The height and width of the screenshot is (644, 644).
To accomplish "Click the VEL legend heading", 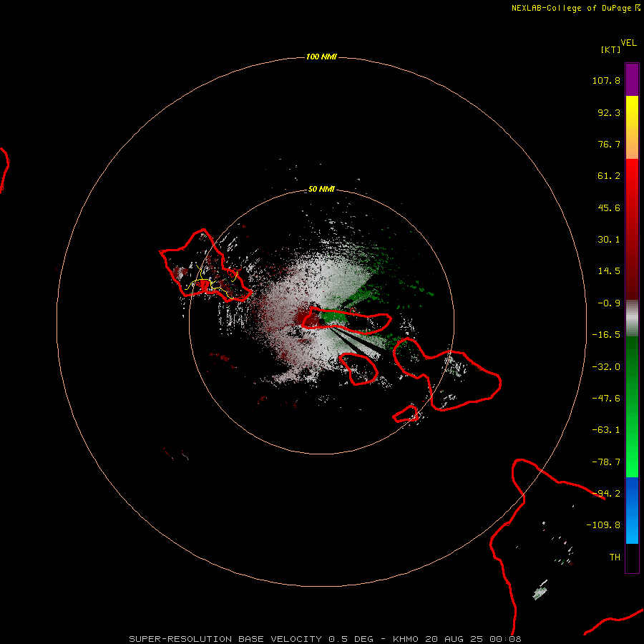I will [x=629, y=43].
